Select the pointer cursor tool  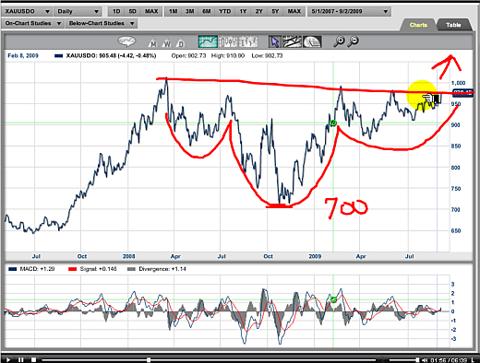click(275, 42)
